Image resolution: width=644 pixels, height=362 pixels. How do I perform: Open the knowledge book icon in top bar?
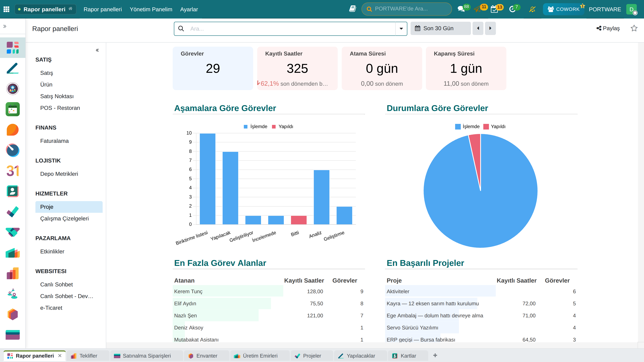click(353, 9)
